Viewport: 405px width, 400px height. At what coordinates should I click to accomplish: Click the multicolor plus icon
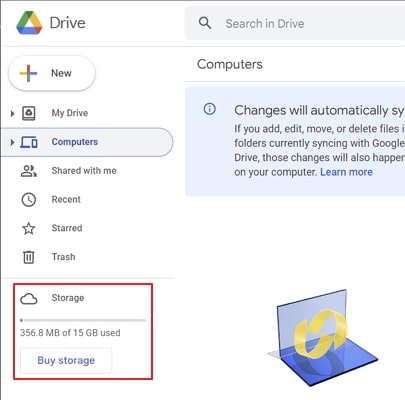point(28,73)
